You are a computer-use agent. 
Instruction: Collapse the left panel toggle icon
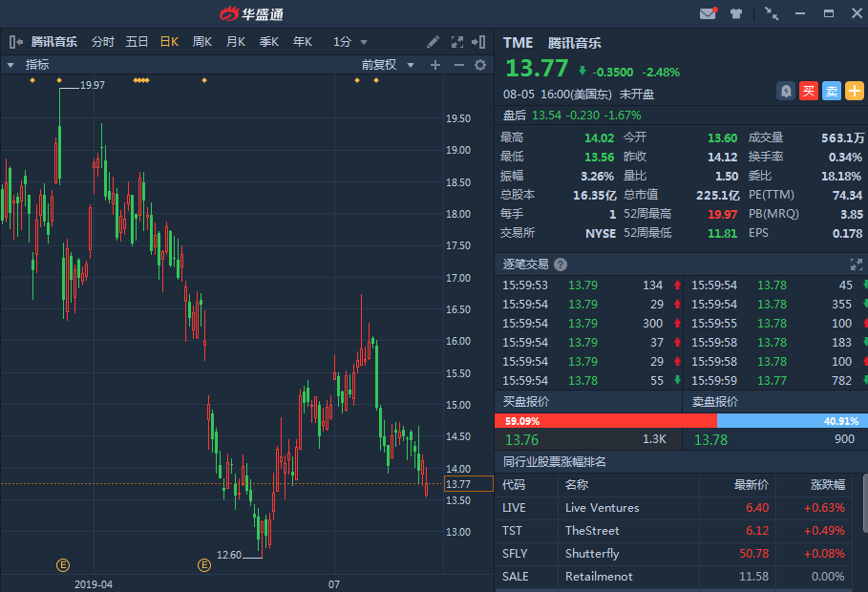click(x=15, y=41)
